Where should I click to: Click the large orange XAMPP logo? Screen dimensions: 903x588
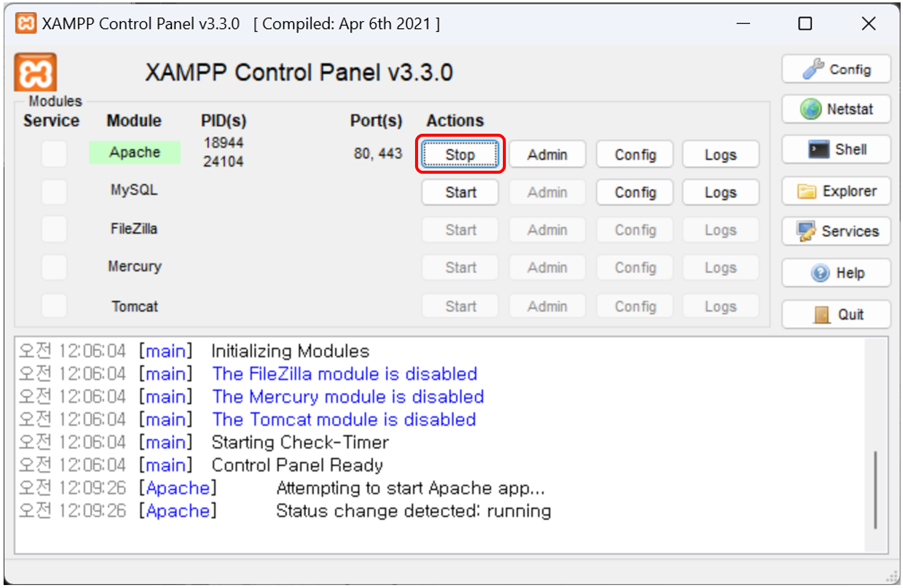35,72
